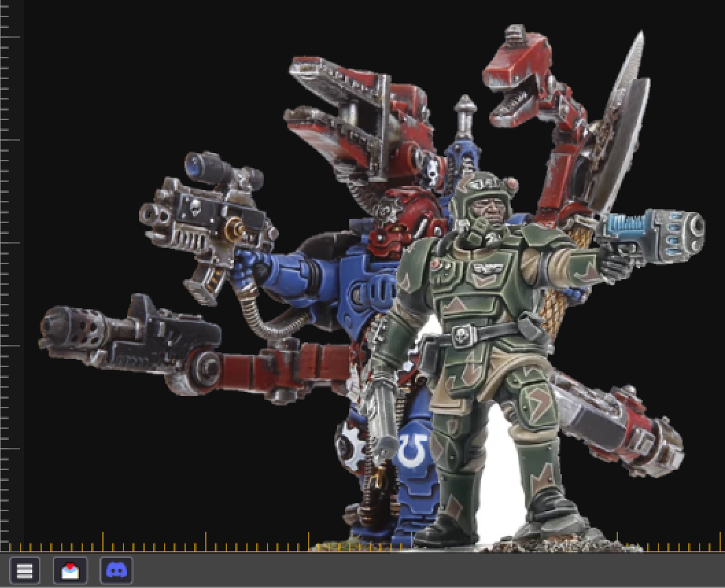The image size is (725, 588).
Task: Open the hamburger menu icon
Action: point(25,570)
